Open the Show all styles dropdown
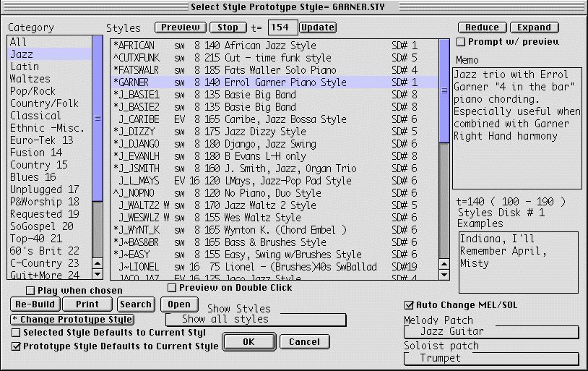This screenshot has width=588, height=371. tap(256, 320)
